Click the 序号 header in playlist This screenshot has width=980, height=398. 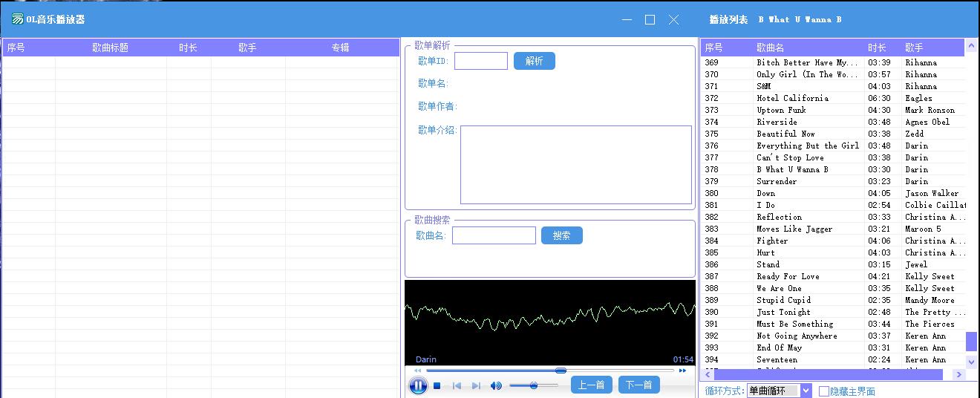(x=728, y=48)
